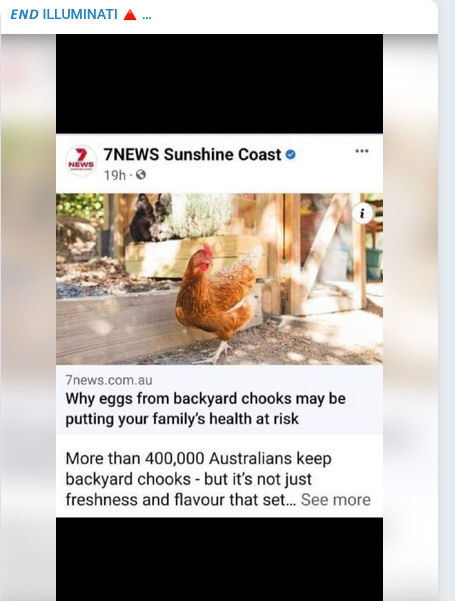This screenshot has width=455, height=601.
Task: Click the globe public visibility icon
Action: pos(141,175)
